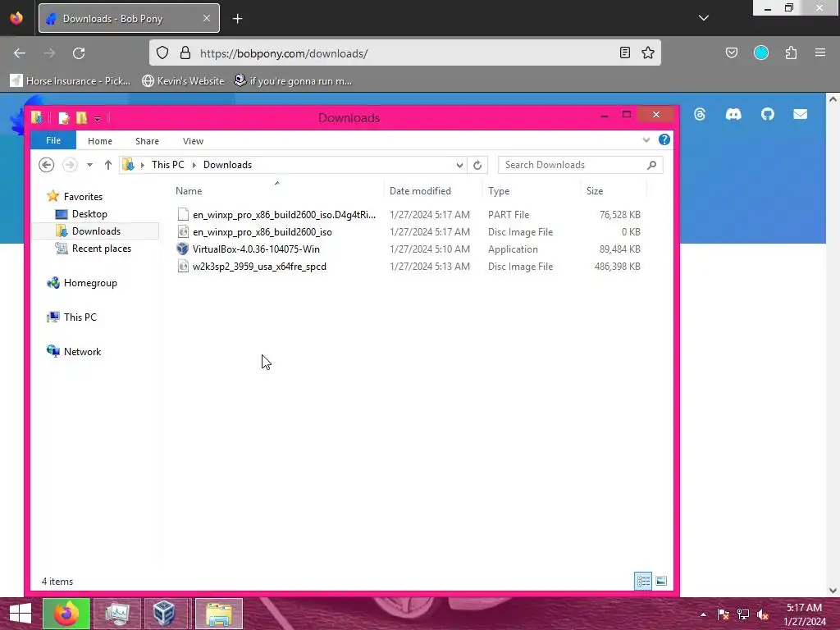Image resolution: width=840 pixels, height=630 pixels.
Task: Click the email envelope icon on webpage
Action: click(801, 114)
